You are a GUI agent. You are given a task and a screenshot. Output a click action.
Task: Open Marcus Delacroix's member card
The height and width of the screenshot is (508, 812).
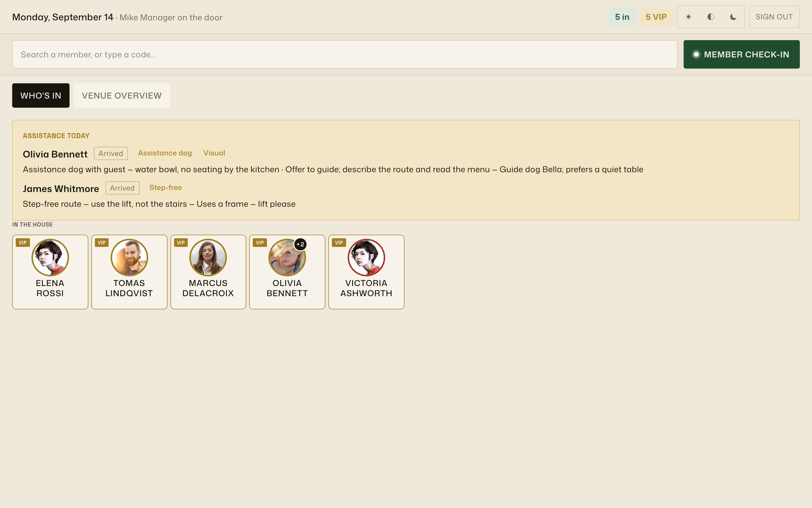tap(208, 272)
